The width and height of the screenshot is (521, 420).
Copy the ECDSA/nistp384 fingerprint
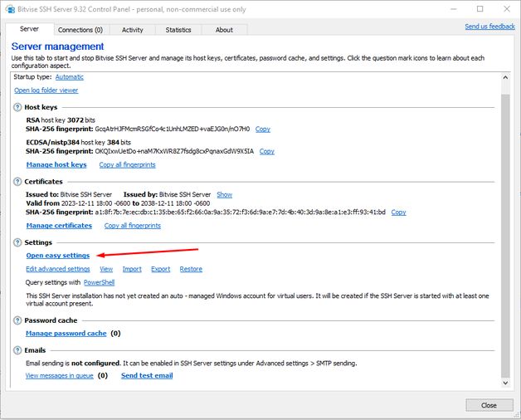[267, 151]
